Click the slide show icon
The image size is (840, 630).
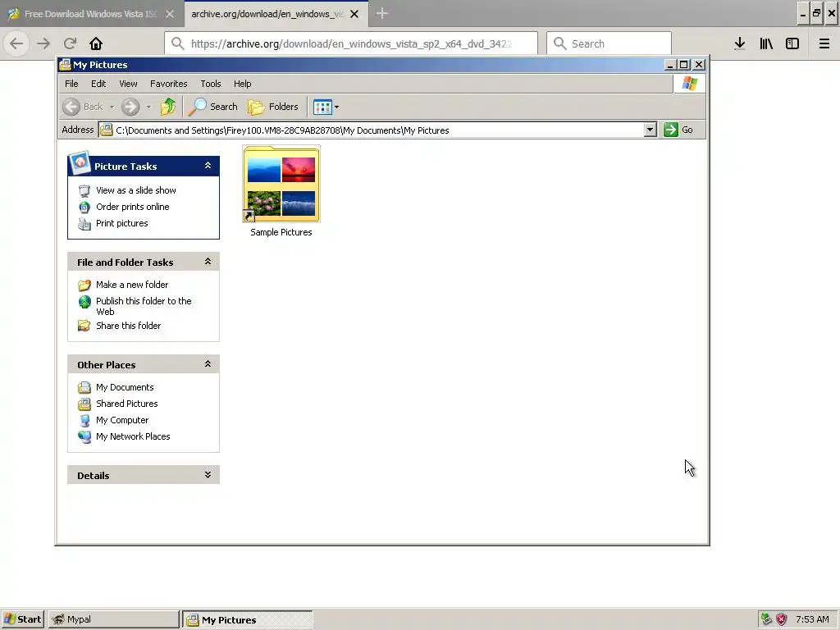[x=84, y=190]
